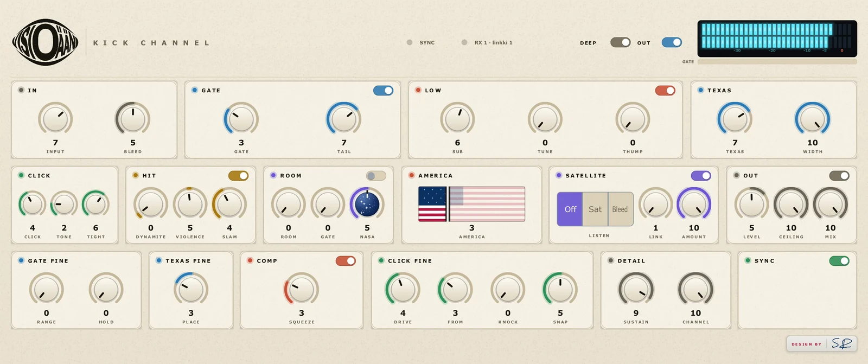The width and height of the screenshot is (868, 364).
Task: Click the CEILING knob
Action: pos(792,205)
